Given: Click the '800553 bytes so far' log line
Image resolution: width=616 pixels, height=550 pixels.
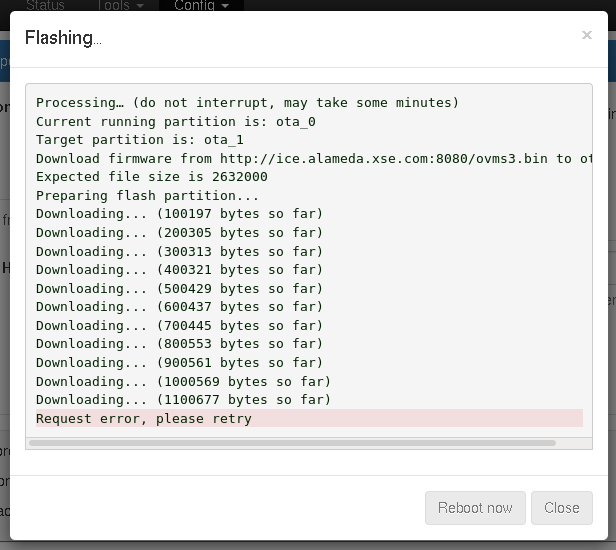Looking at the screenshot, I should click(x=180, y=343).
